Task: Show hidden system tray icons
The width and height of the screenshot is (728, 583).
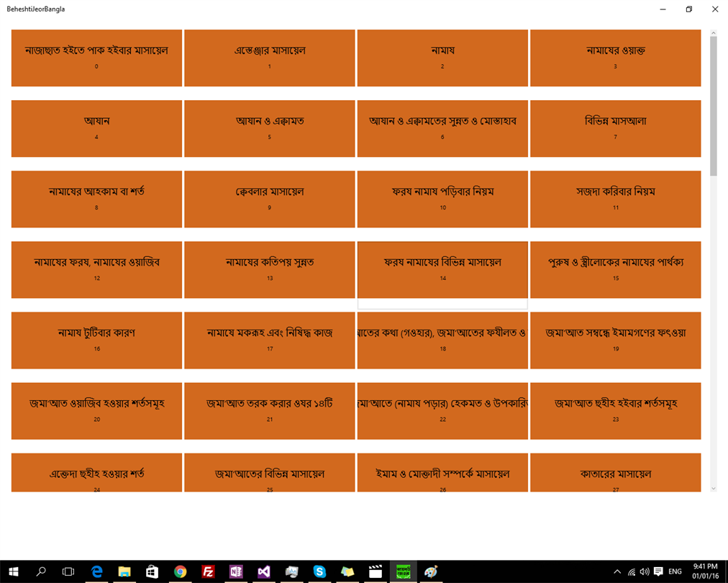Action: pos(617,572)
